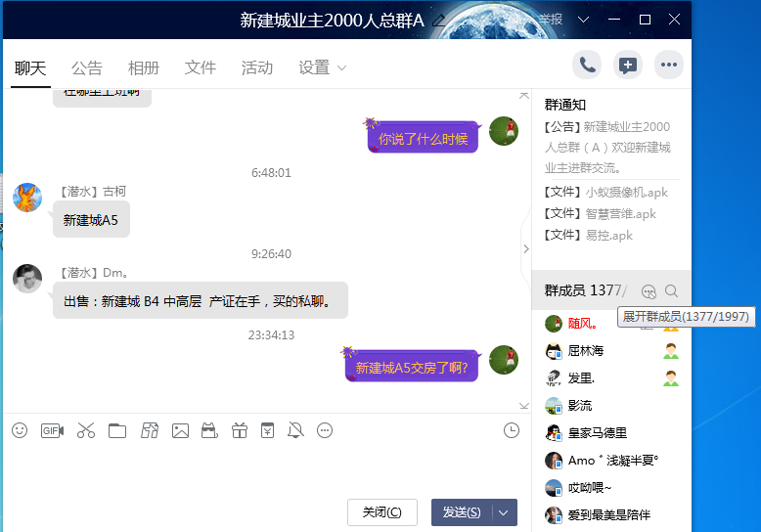Switch to the 文件 tab

click(200, 68)
